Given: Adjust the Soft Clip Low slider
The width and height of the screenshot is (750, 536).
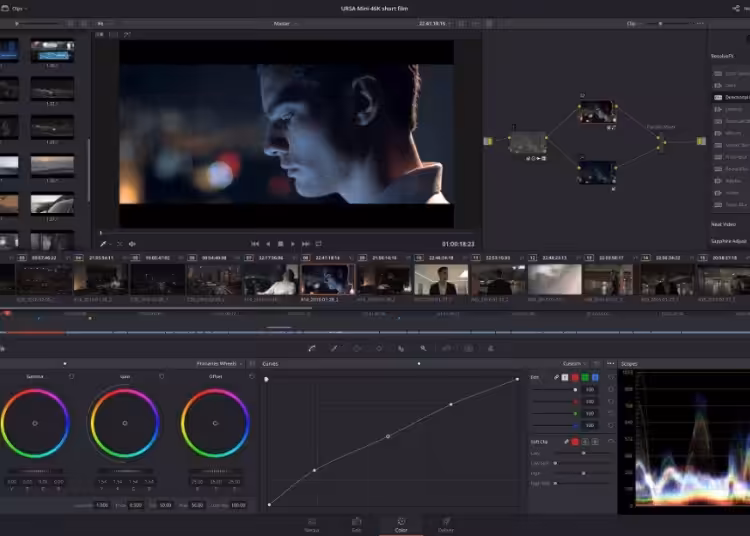Looking at the screenshot, I should tap(584, 453).
